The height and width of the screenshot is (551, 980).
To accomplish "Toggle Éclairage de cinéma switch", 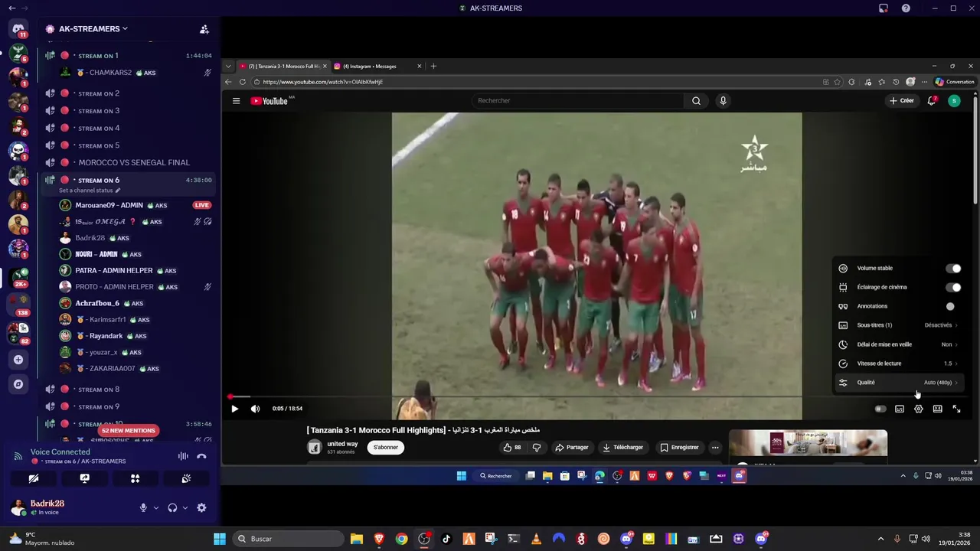I will click(953, 287).
